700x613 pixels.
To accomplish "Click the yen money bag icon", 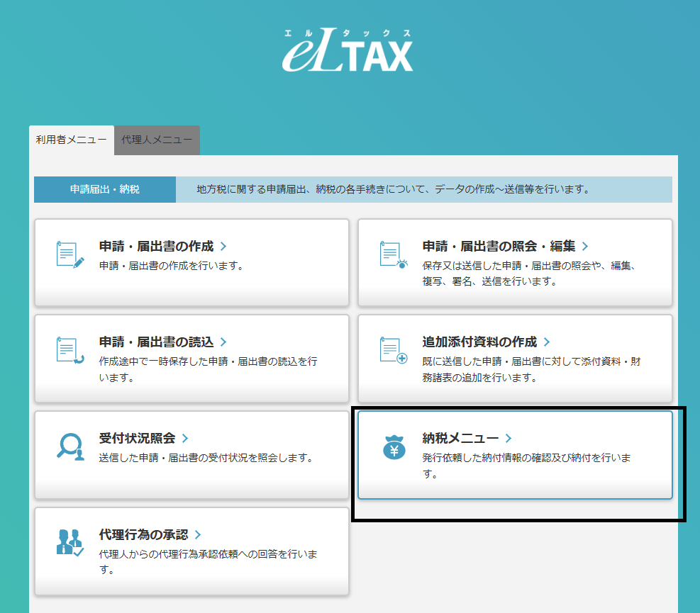I will coord(394,447).
